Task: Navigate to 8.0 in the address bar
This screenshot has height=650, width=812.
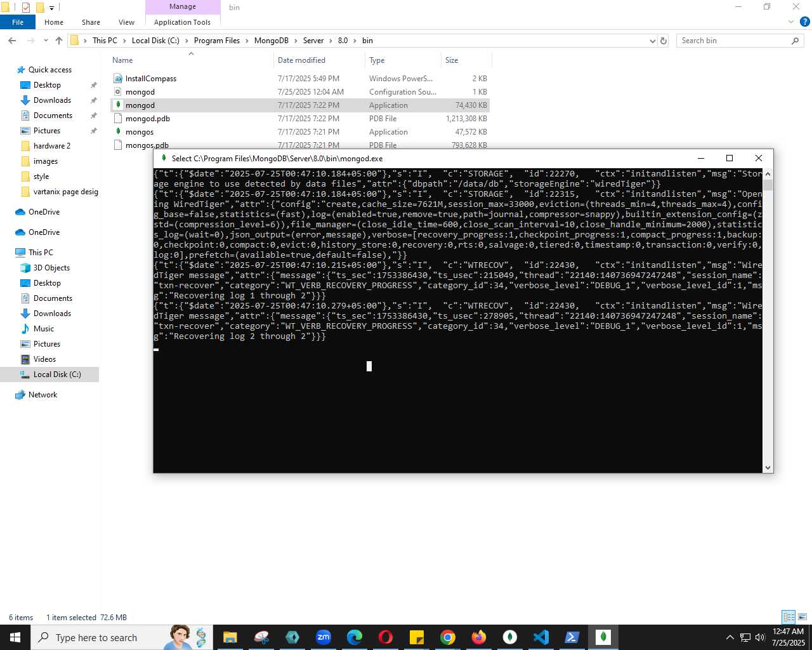Action: (x=343, y=41)
